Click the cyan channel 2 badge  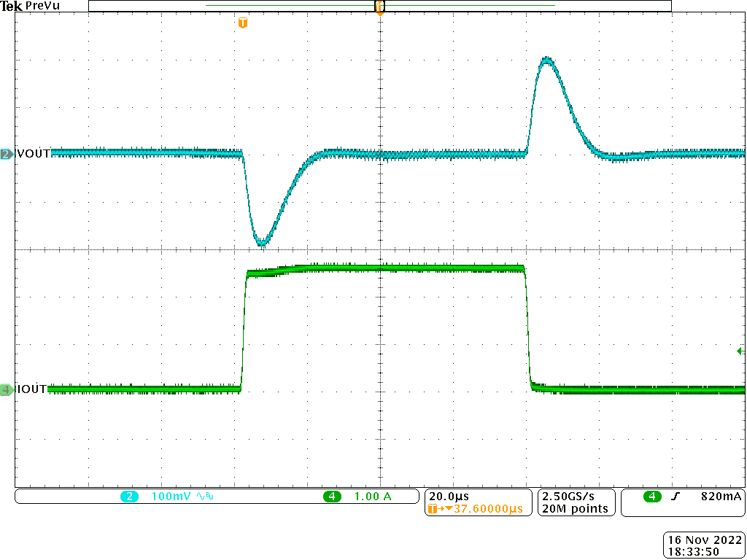tap(4, 153)
